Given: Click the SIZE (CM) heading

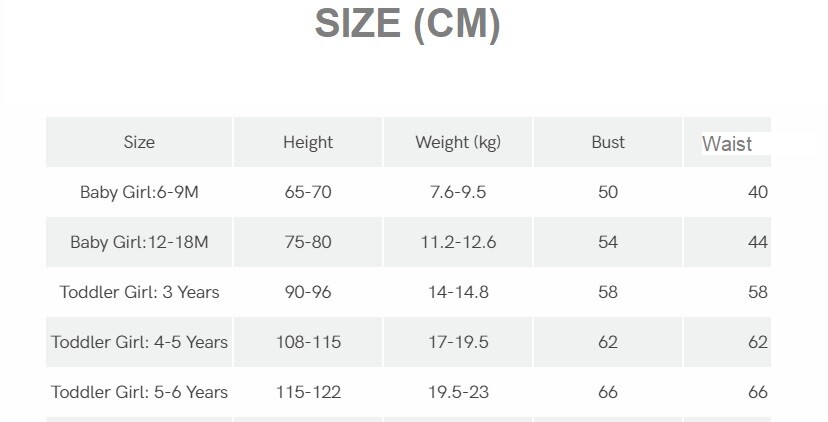Looking at the screenshot, I should pos(407,23).
